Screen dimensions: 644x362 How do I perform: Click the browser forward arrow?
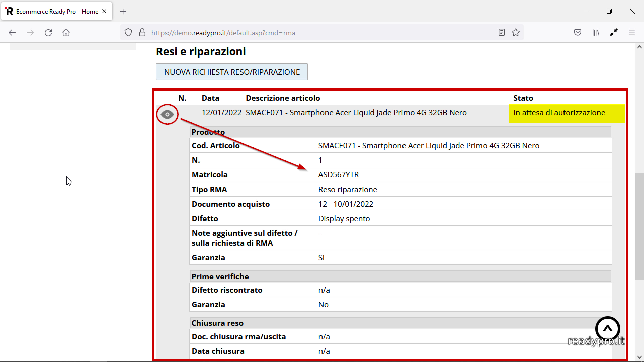pos(30,33)
